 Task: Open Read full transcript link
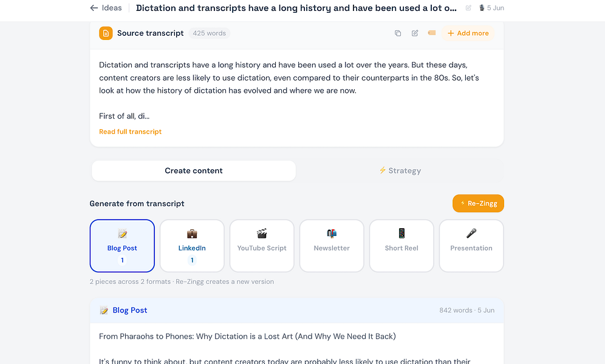130,132
